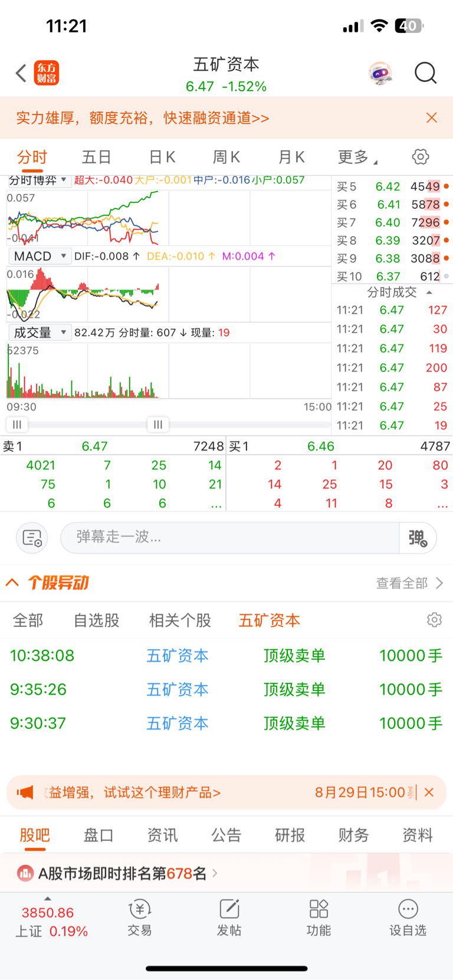Image resolution: width=453 pixels, height=980 pixels.
Task: Open the 财务 tab
Action: coord(354,835)
